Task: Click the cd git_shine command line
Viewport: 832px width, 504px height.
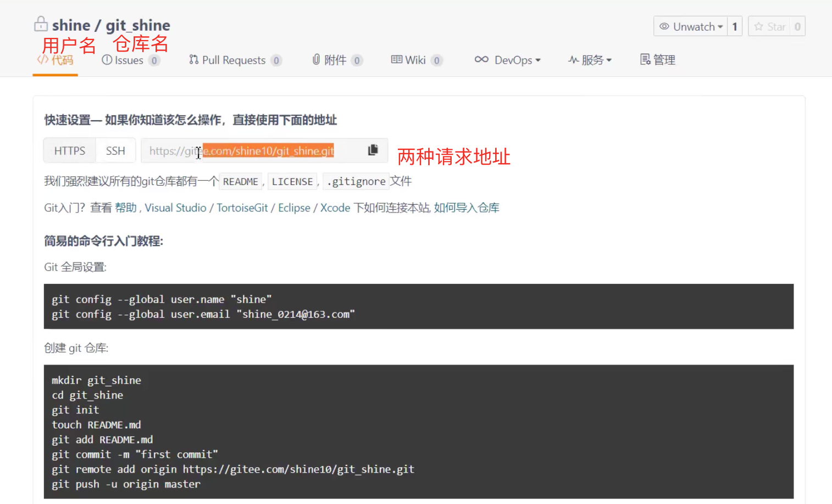Action: 87,395
